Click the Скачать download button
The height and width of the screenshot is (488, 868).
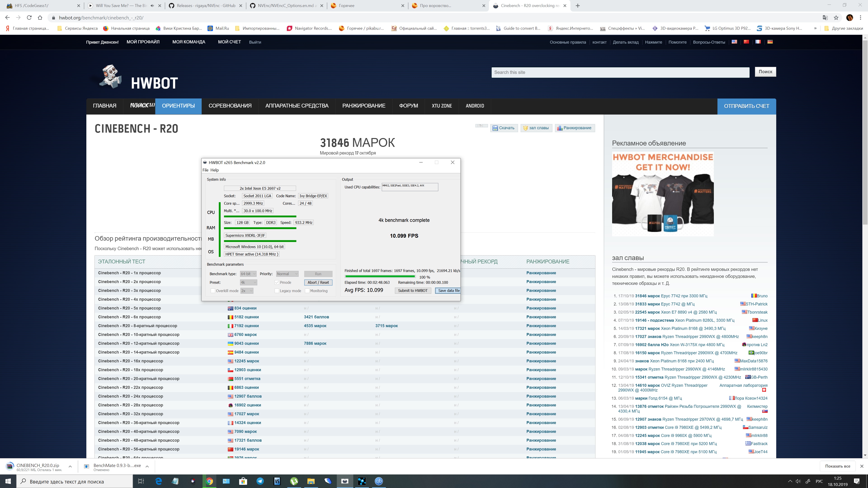504,128
